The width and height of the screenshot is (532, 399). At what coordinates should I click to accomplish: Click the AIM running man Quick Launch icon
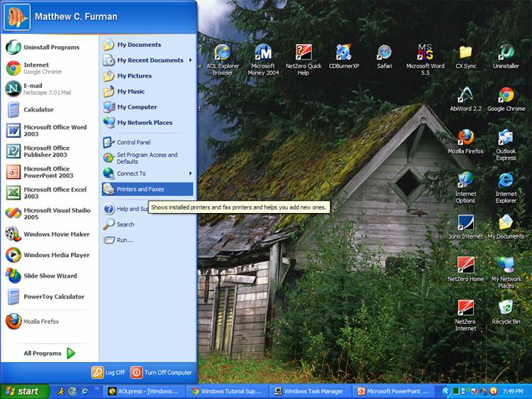[x=61, y=391]
